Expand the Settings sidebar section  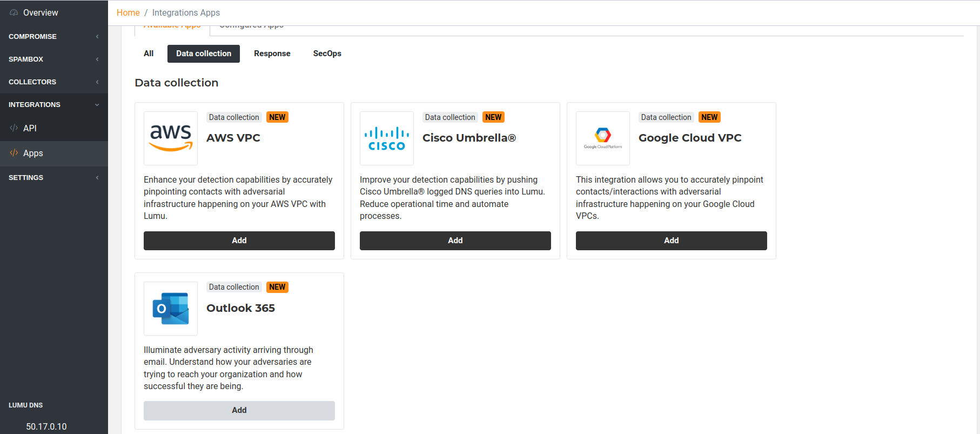click(54, 178)
